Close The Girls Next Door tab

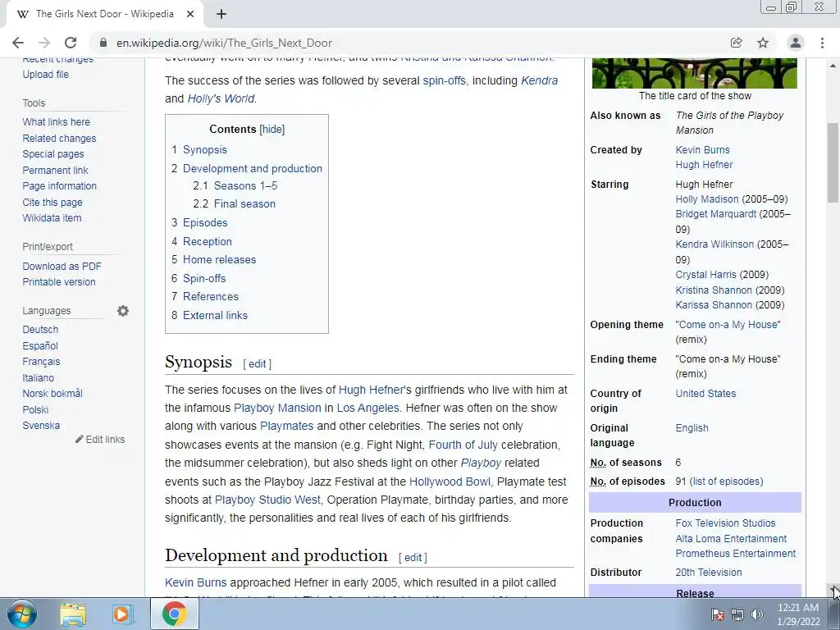[x=190, y=14]
